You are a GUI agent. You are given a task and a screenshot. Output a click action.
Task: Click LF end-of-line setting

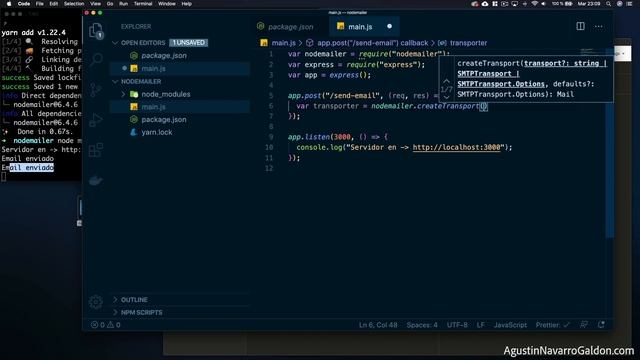[x=480, y=325]
